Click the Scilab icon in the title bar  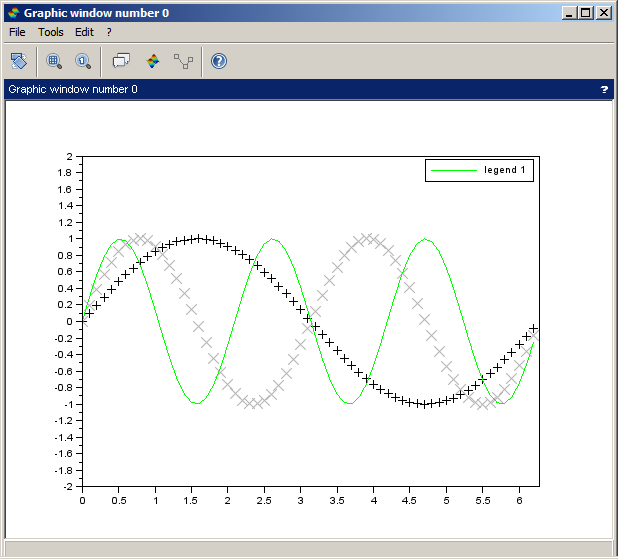point(12,13)
